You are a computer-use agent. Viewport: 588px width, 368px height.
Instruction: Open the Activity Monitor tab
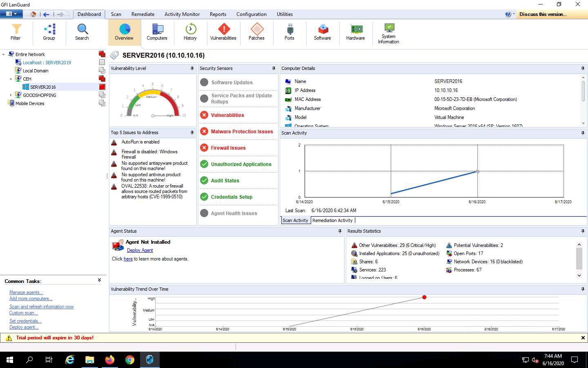(182, 14)
